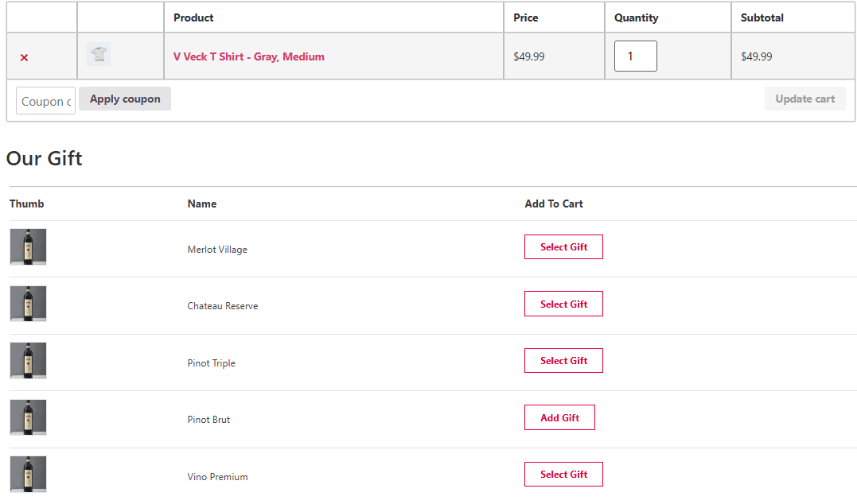Viewport: 857px width, 504px height.
Task: Click the Vino Premium wine bottle thumbnail
Action: pos(28,474)
